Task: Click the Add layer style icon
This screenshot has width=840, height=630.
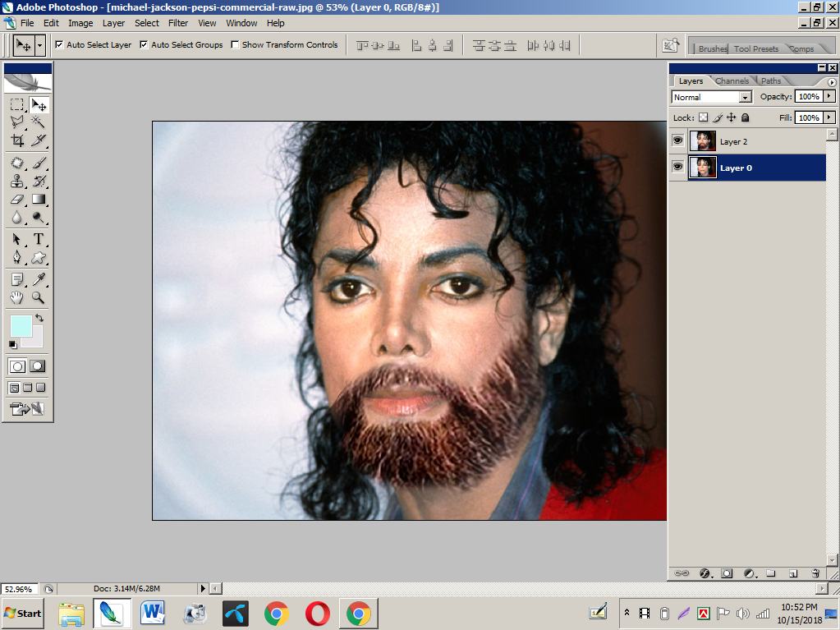Action: (x=705, y=573)
